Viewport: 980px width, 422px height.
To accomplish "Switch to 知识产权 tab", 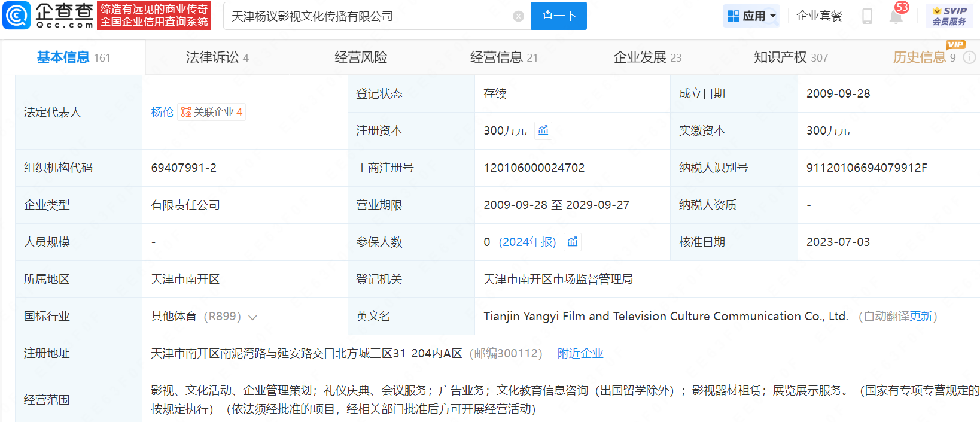I will coord(791,57).
